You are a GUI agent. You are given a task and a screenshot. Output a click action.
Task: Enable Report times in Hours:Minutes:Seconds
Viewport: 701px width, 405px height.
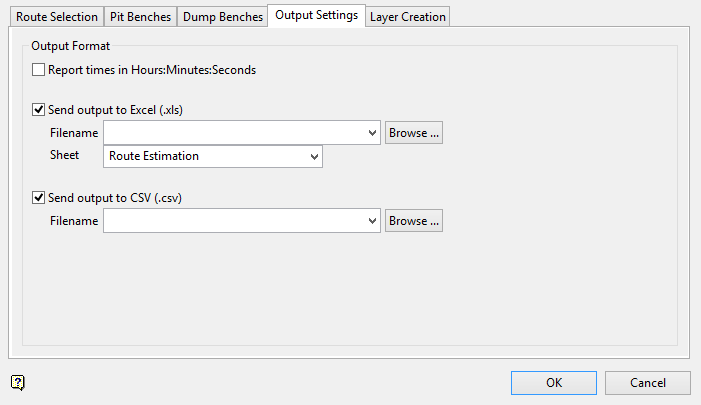(x=39, y=70)
